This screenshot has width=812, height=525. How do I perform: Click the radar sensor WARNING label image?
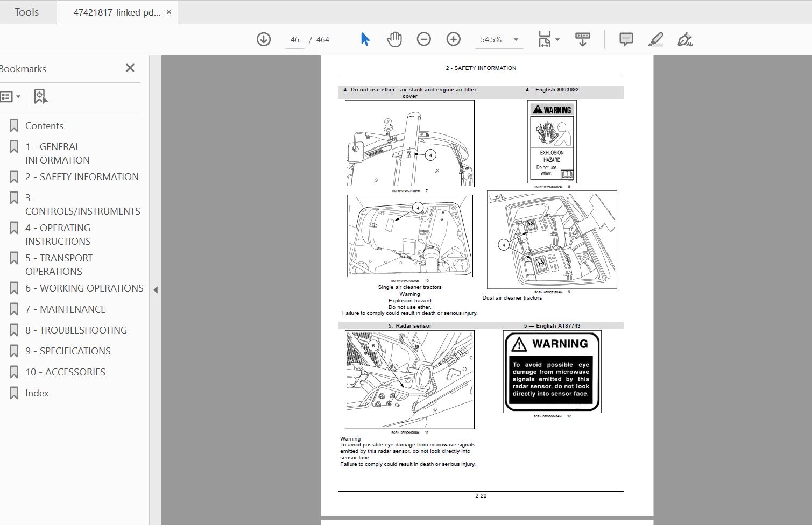point(552,371)
